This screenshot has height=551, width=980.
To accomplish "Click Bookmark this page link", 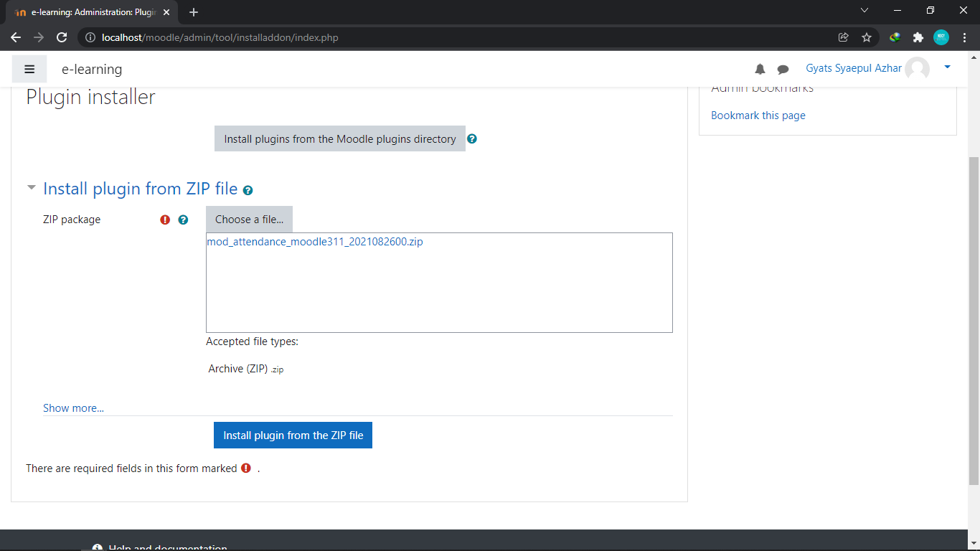I will pyautogui.click(x=758, y=115).
